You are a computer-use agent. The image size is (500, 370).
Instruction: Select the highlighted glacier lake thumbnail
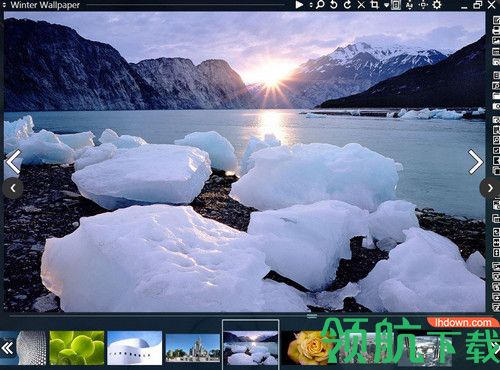pyautogui.click(x=251, y=345)
